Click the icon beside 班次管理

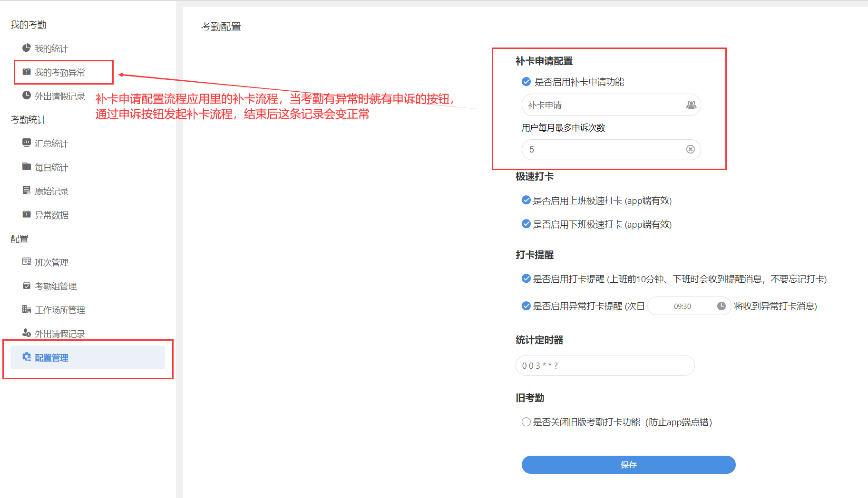(27, 261)
